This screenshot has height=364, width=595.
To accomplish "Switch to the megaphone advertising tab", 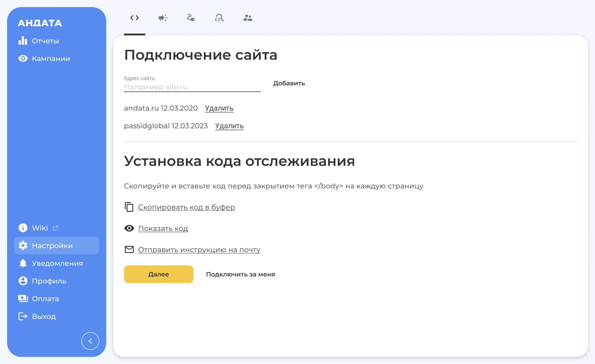I will (163, 18).
